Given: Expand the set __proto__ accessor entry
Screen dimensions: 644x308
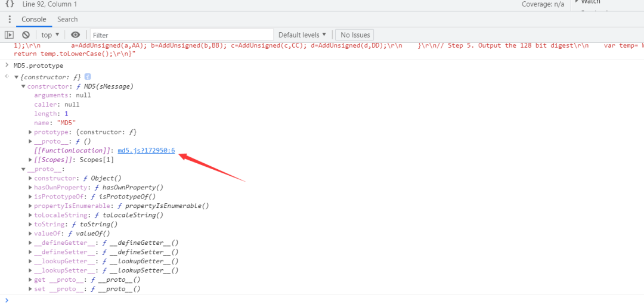Looking at the screenshot, I should point(30,289).
